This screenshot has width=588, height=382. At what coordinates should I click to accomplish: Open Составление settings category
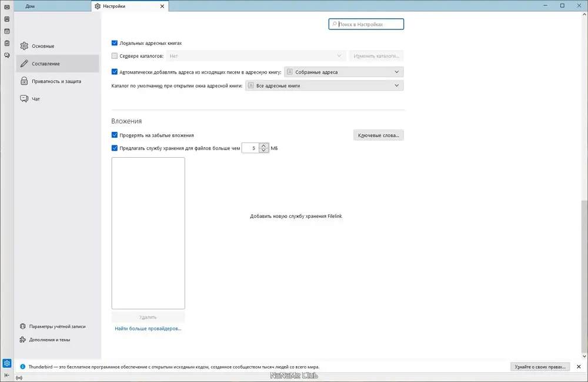point(58,64)
